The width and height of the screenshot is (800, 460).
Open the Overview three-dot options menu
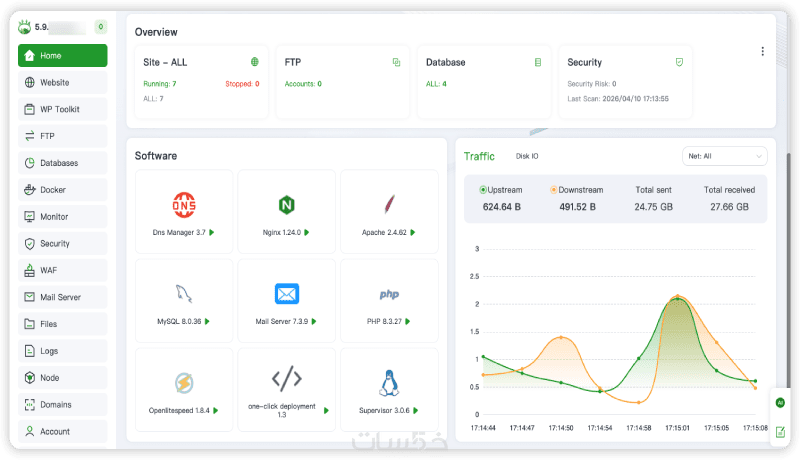(x=762, y=52)
